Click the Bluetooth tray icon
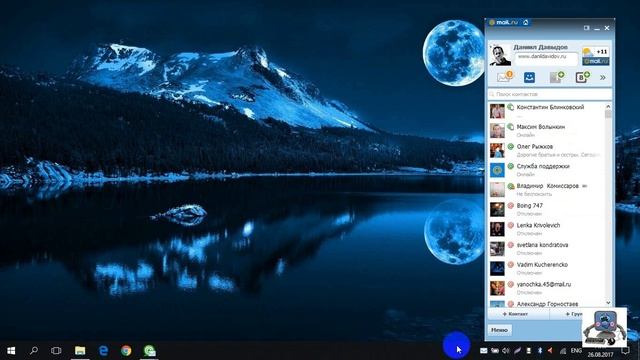The width and height of the screenshot is (640, 360). coord(540,351)
